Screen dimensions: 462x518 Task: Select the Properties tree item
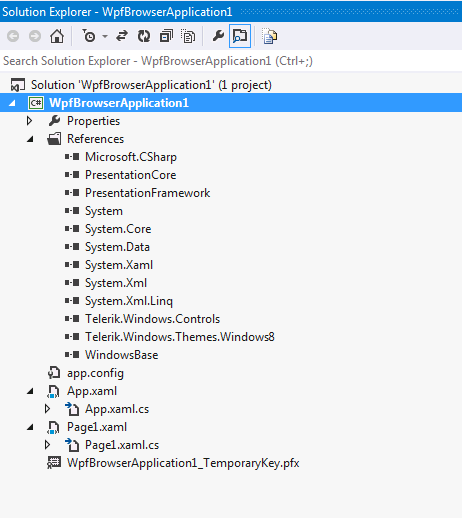[x=93, y=121]
